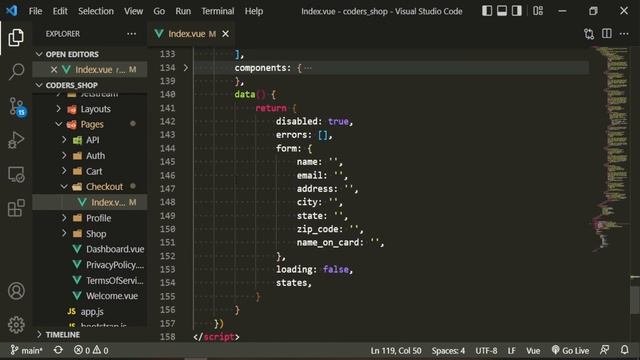This screenshot has width=640, height=360.
Task: Open Explorer views and more actions ellipsis
Action: click(x=131, y=34)
